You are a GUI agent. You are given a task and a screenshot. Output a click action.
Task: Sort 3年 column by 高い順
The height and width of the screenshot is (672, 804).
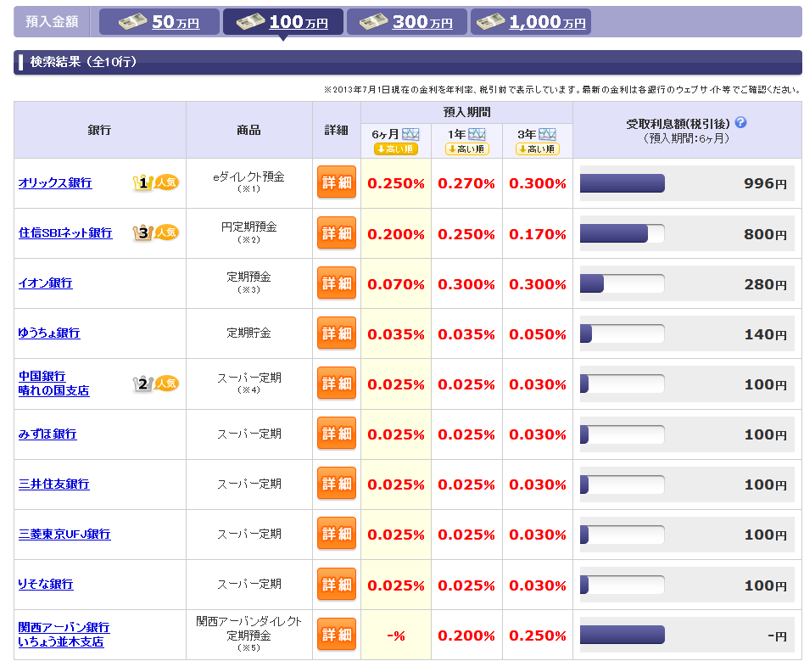(x=537, y=148)
